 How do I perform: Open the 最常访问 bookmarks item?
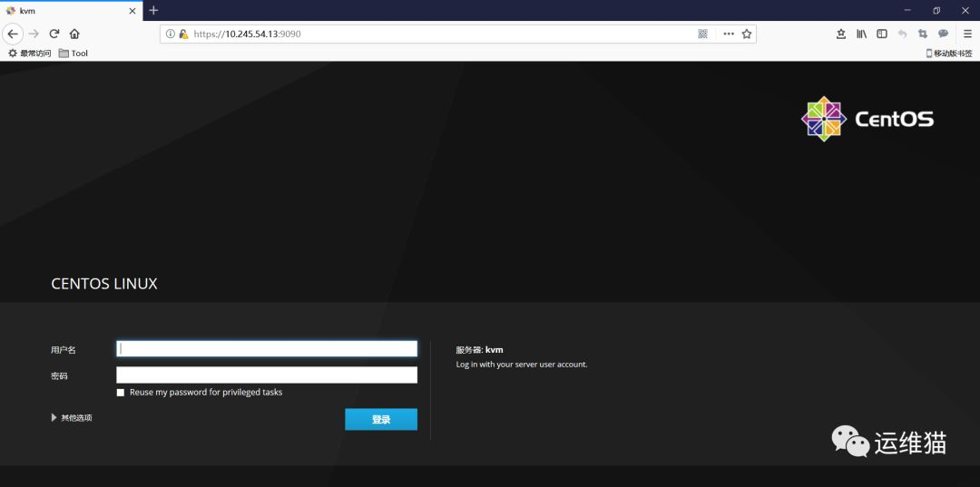29,54
